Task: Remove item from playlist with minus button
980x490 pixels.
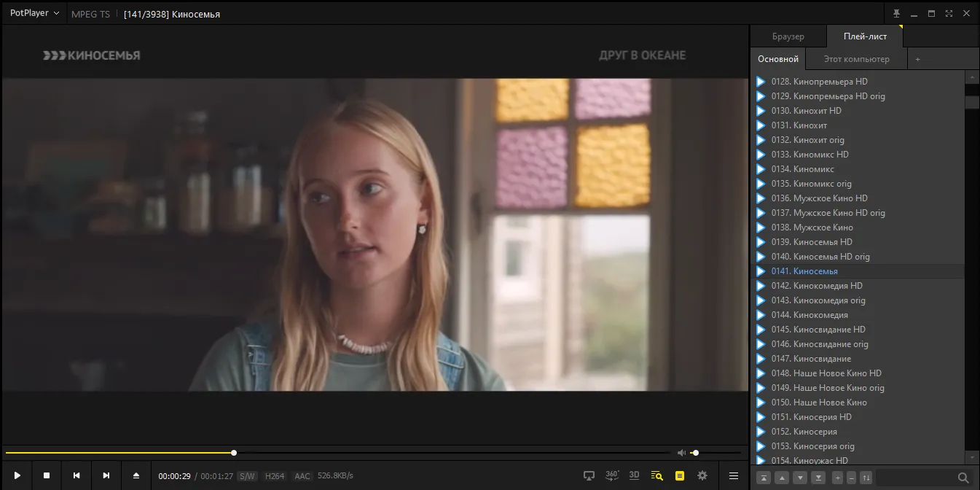Action: coord(851,478)
